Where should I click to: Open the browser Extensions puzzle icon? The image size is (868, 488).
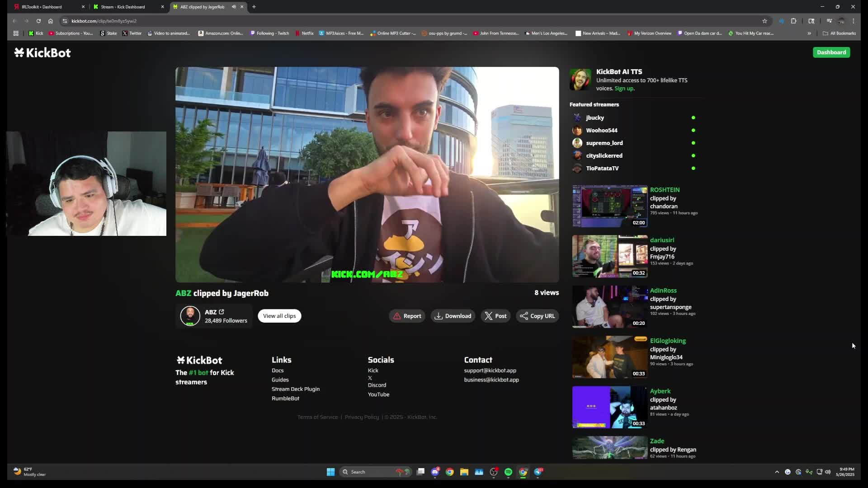793,21
